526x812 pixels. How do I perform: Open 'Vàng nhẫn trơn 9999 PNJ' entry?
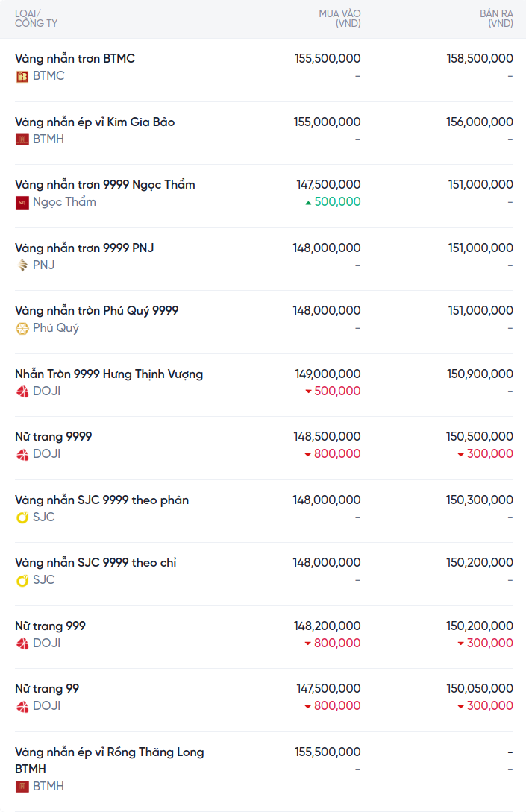tap(84, 248)
